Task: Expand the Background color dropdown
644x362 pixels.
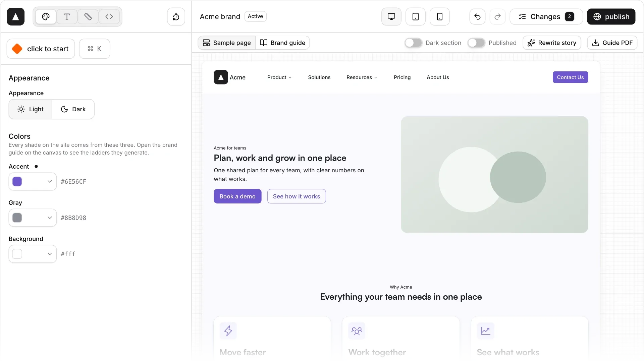Action: tap(33, 254)
